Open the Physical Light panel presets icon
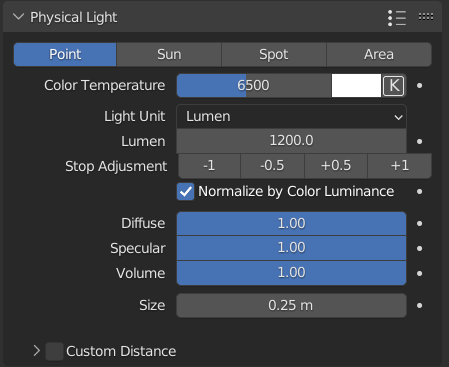 397,18
